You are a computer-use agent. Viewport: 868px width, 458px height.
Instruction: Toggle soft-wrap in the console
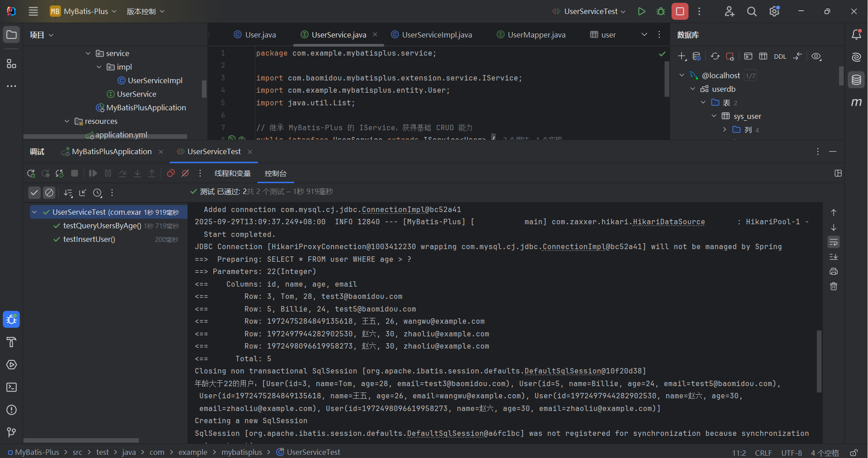[834, 242]
